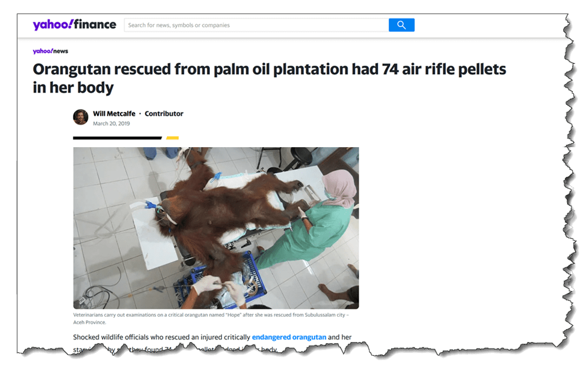Click Will Metcalfe's round avatar photo
This screenshot has width=588, height=368.
[81, 117]
